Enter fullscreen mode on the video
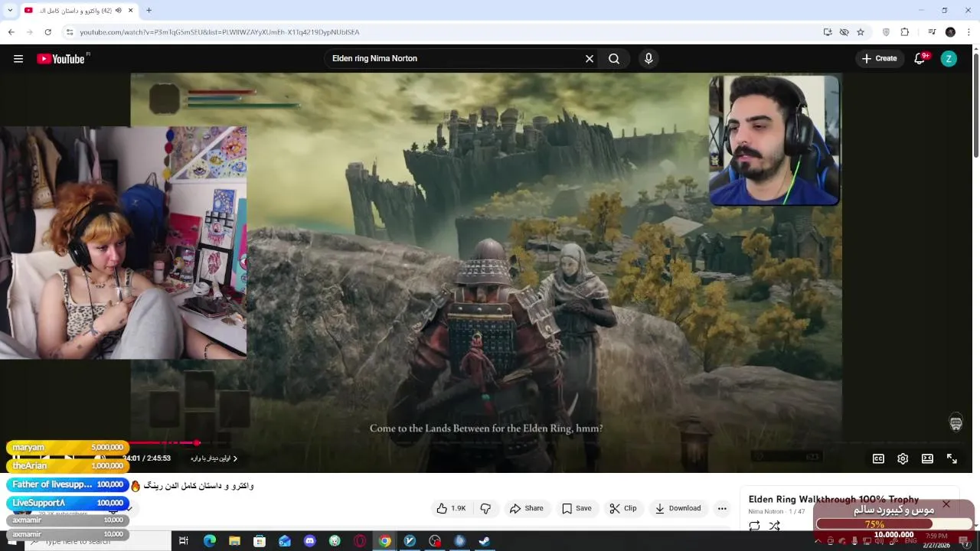Viewport: 980px width, 551px height. (x=952, y=458)
